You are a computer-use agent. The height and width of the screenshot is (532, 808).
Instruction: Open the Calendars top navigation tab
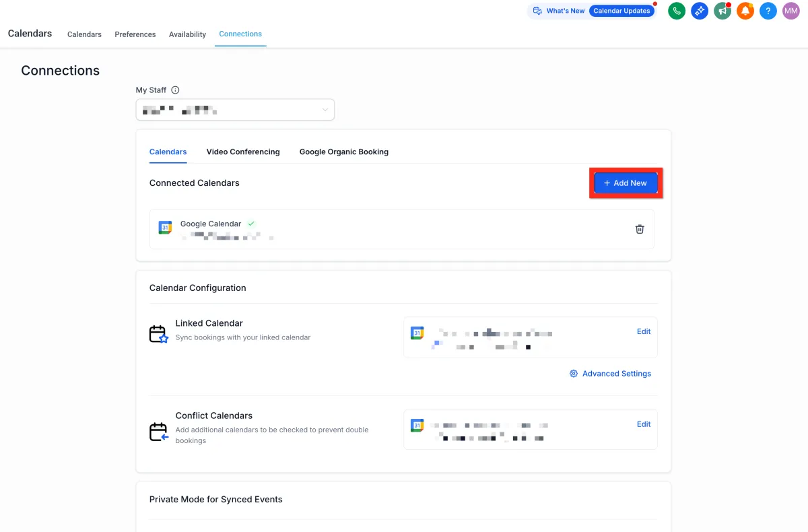[x=84, y=34]
